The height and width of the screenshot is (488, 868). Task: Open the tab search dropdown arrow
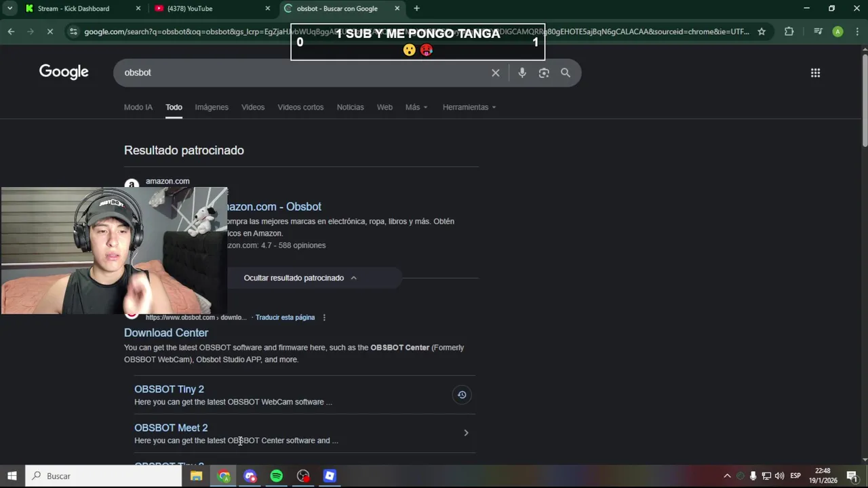9,8
